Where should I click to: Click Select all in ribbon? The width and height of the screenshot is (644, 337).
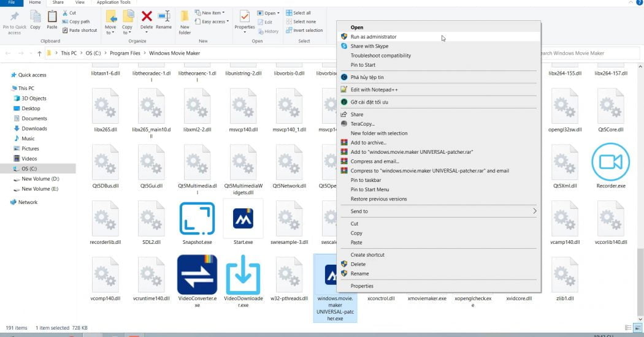(299, 13)
